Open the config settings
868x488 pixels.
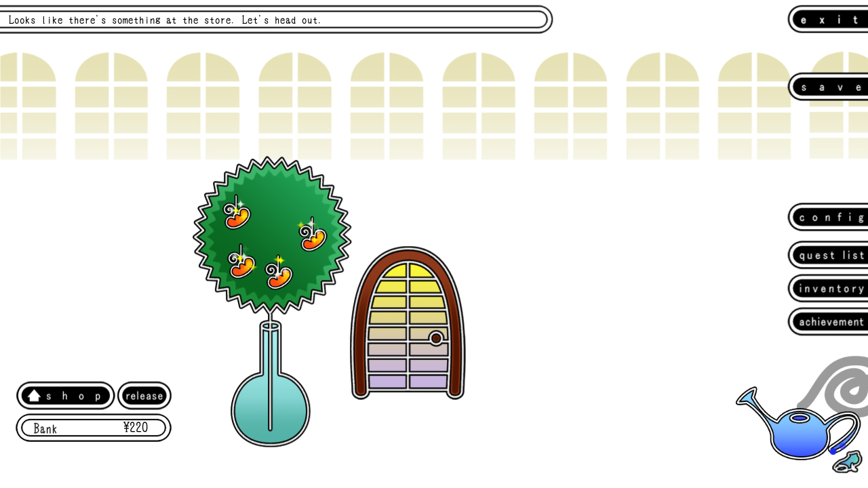832,217
